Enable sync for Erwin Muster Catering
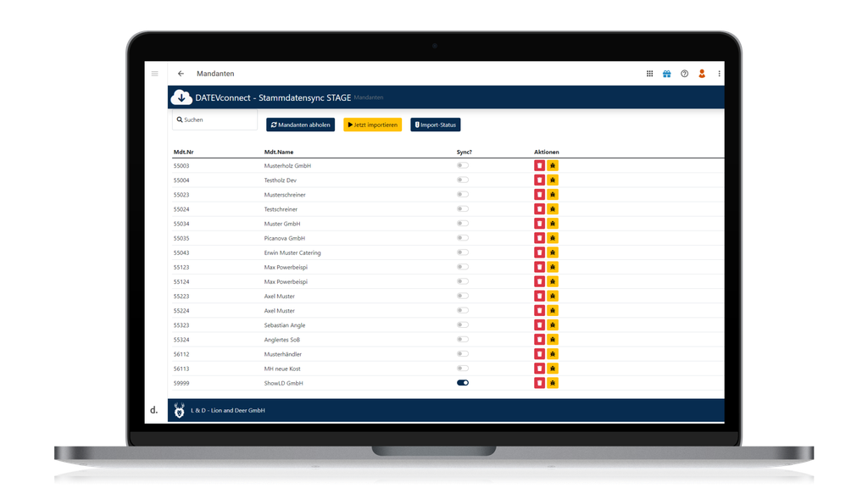Screen dimensions: 868x499 [463, 252]
